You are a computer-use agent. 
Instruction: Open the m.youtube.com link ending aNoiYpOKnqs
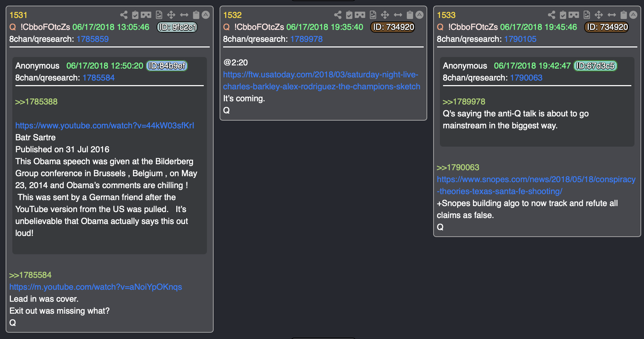tap(96, 287)
